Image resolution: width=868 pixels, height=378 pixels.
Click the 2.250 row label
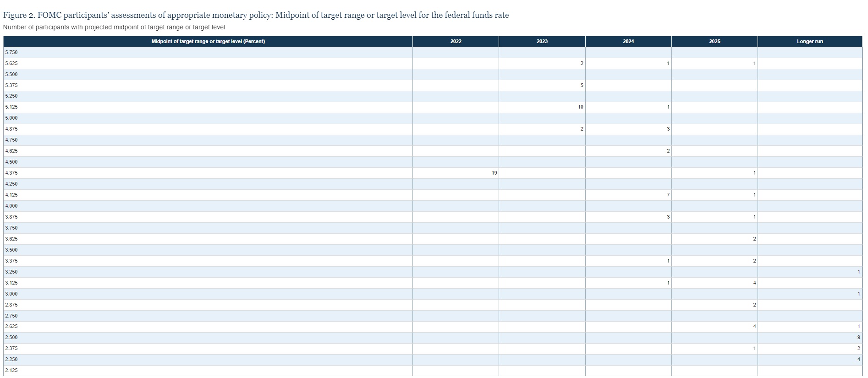11,359
